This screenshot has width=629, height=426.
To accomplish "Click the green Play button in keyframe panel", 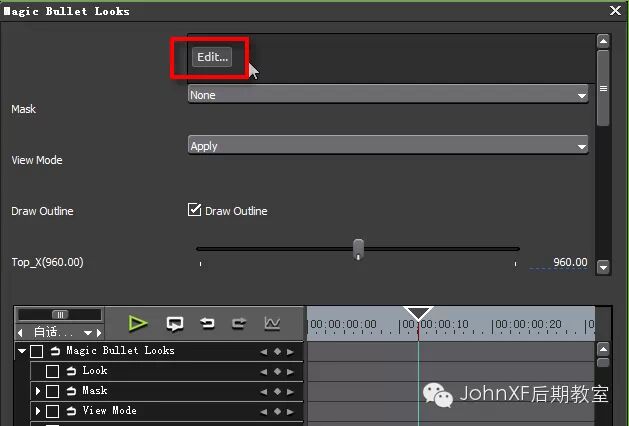I will coord(138,323).
